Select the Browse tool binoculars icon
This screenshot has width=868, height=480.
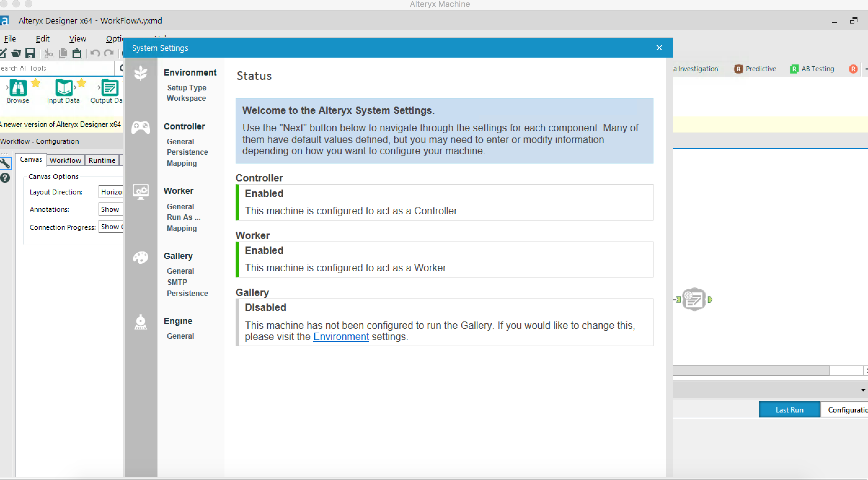[18, 88]
